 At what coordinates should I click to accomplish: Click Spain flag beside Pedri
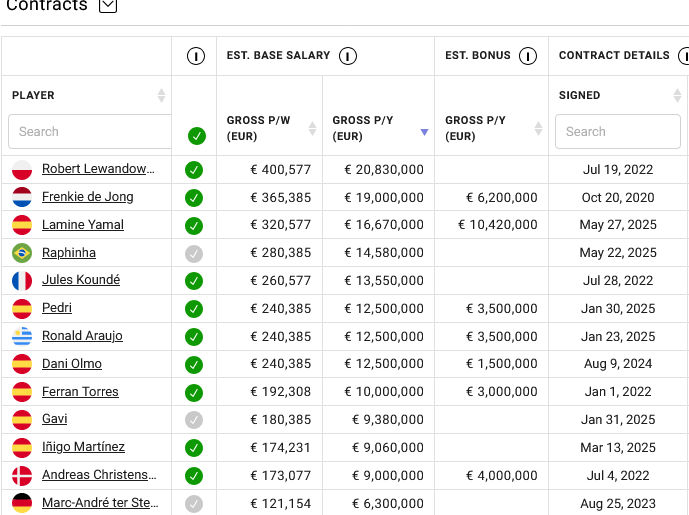click(x=22, y=308)
